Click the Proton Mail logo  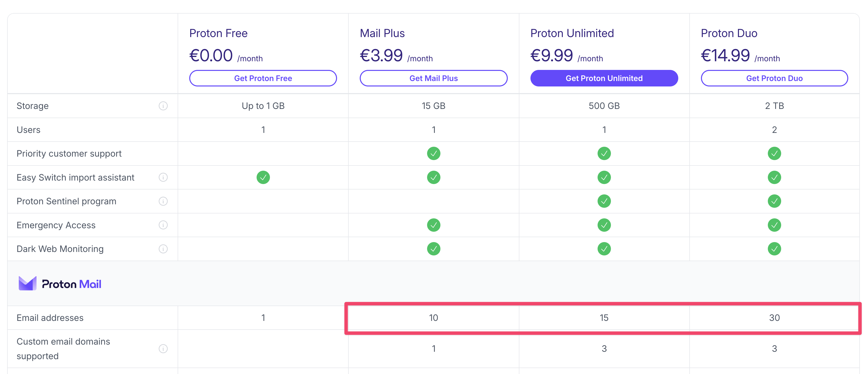[60, 284]
